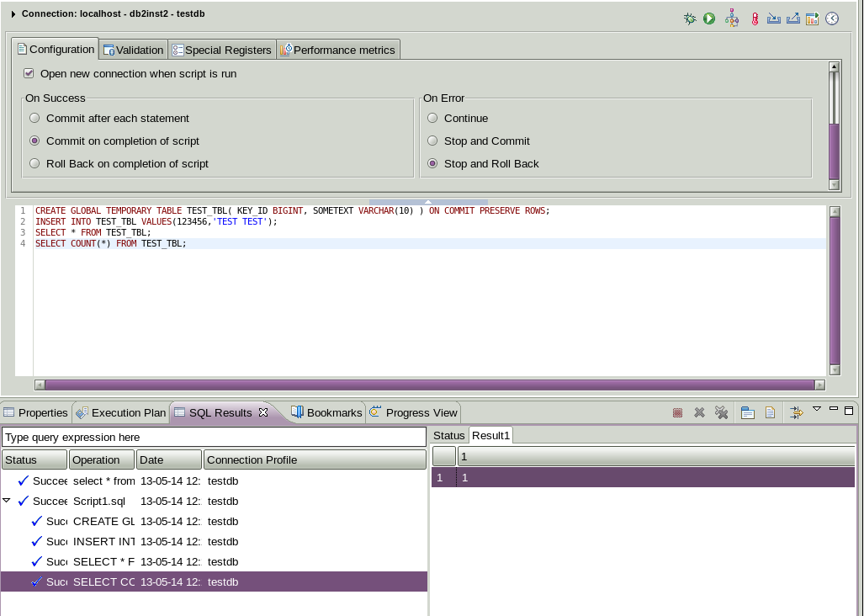This screenshot has height=616, width=864.
Task: Sort results by the Date column header
Action: pos(168,459)
